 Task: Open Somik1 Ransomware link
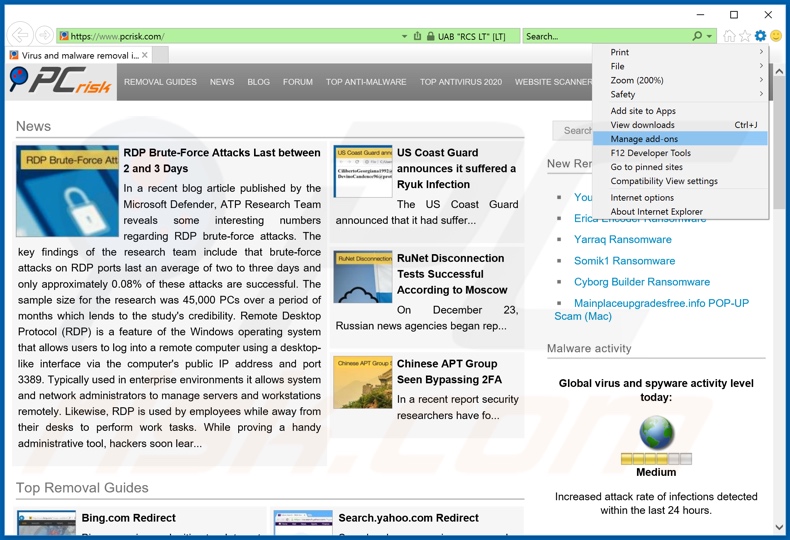click(x=624, y=260)
